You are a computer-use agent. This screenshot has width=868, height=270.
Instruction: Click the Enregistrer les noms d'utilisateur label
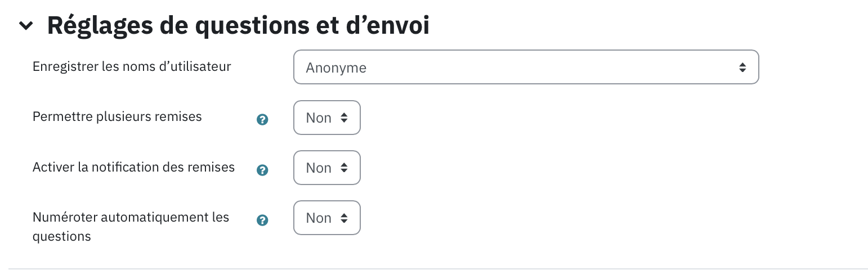tap(132, 66)
